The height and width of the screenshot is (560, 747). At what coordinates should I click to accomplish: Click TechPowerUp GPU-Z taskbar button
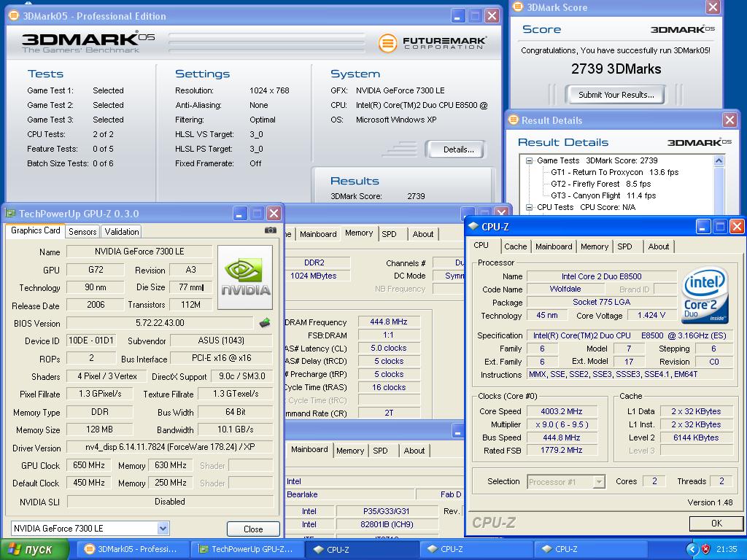tap(247, 549)
